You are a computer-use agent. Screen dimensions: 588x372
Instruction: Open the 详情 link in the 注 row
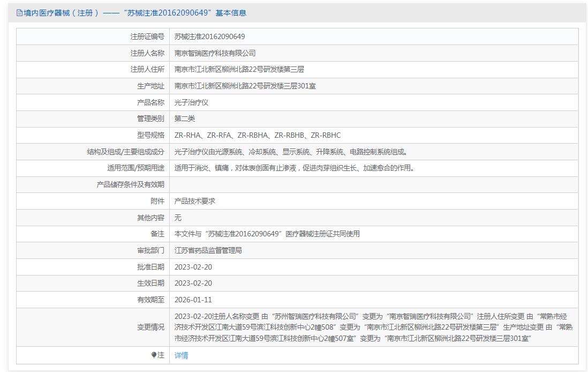181,355
